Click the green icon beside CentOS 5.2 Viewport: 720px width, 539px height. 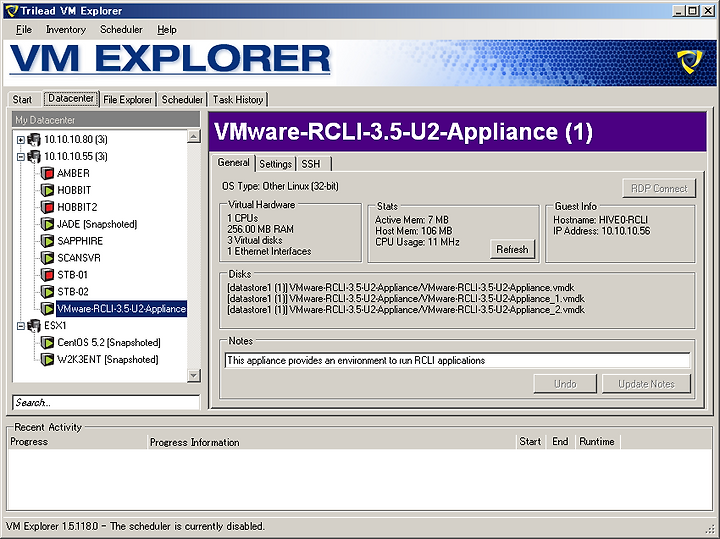[47, 342]
